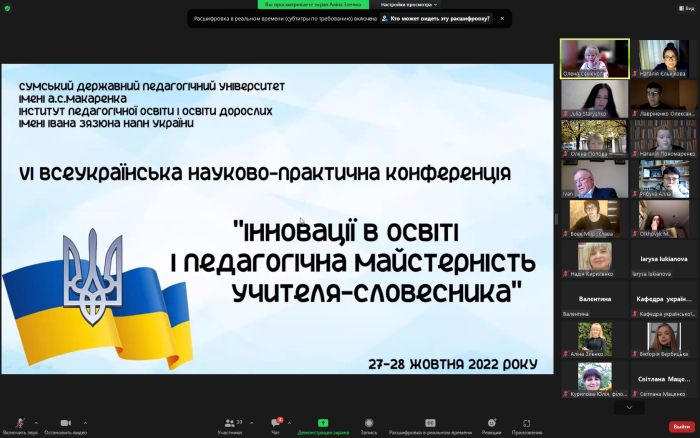Image resolution: width=700 pixels, height=438 pixels.
Task: Click the microphone unmute icon
Action: pos(21,423)
